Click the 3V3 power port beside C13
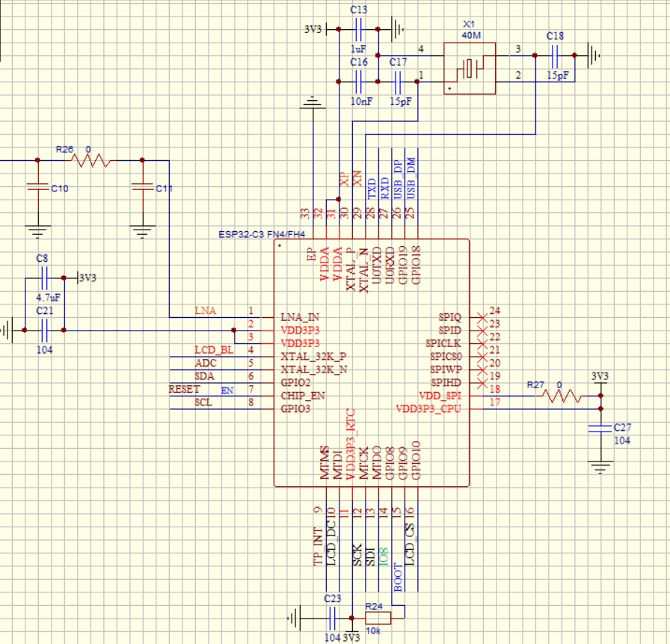The width and height of the screenshot is (670, 644). [316, 29]
